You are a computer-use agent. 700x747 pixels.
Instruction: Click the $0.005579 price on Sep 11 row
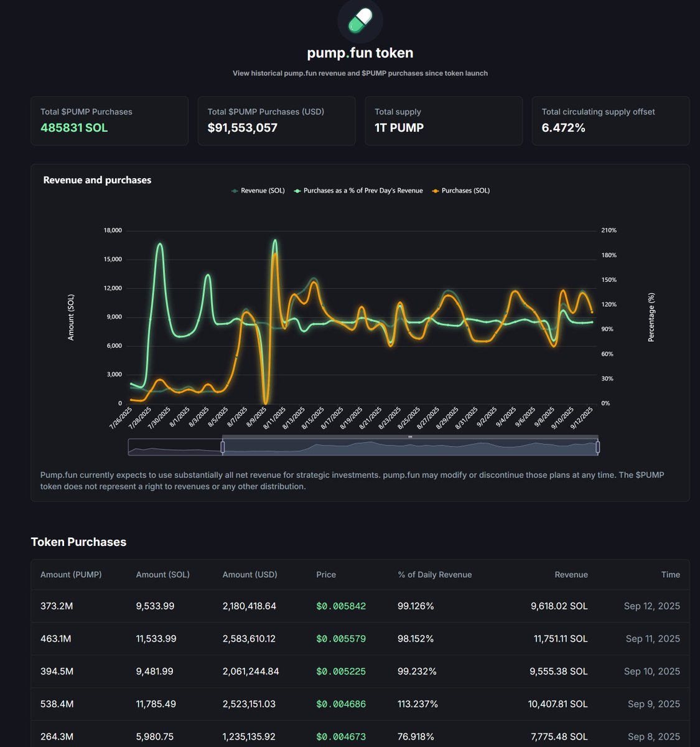click(341, 639)
